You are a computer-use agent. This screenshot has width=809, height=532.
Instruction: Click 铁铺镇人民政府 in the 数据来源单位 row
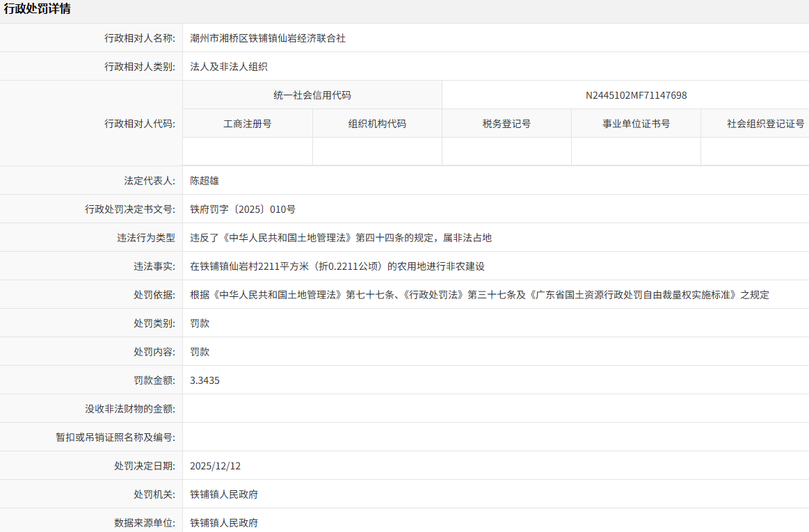coord(224,522)
